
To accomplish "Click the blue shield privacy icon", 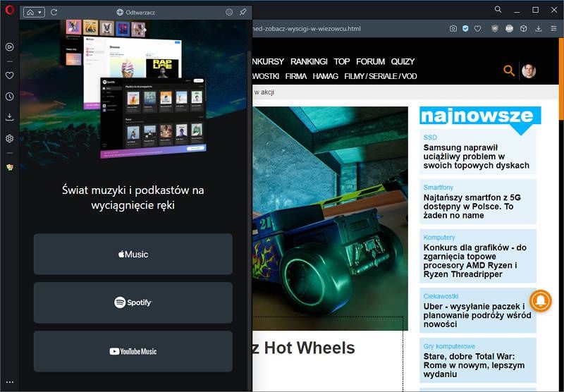I will pos(465,28).
